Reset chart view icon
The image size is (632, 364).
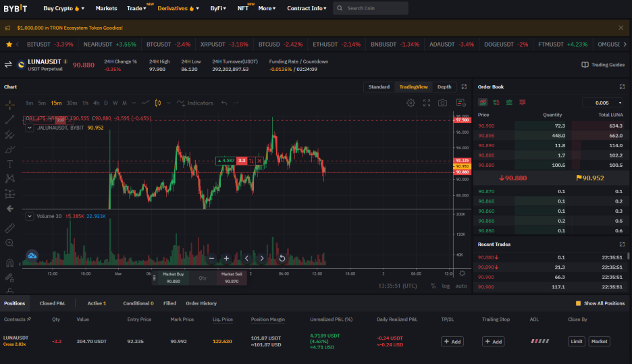tap(282, 259)
